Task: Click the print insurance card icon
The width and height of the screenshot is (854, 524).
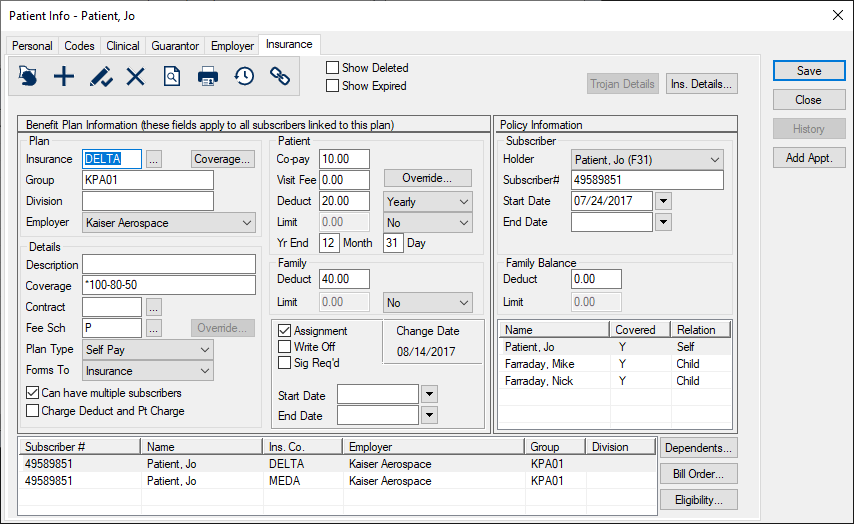Action: point(208,76)
